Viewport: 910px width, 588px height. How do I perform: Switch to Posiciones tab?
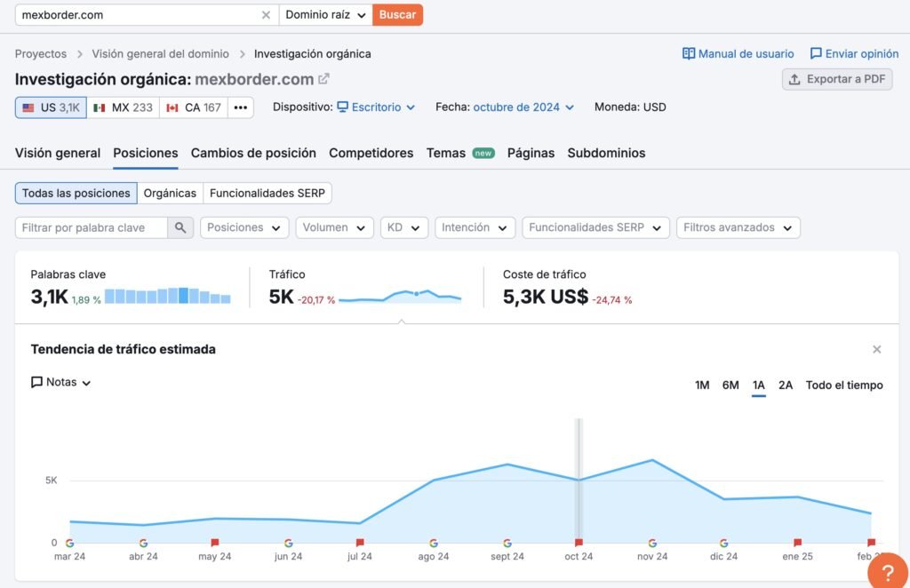click(x=146, y=153)
